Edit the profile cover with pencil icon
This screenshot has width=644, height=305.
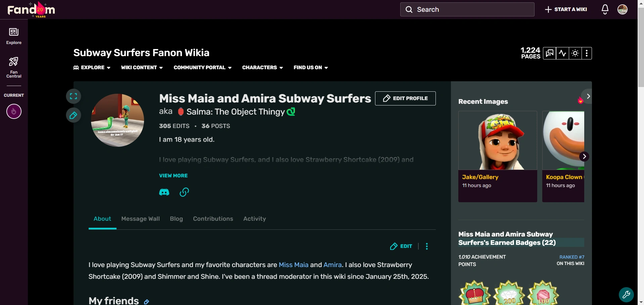tap(74, 115)
